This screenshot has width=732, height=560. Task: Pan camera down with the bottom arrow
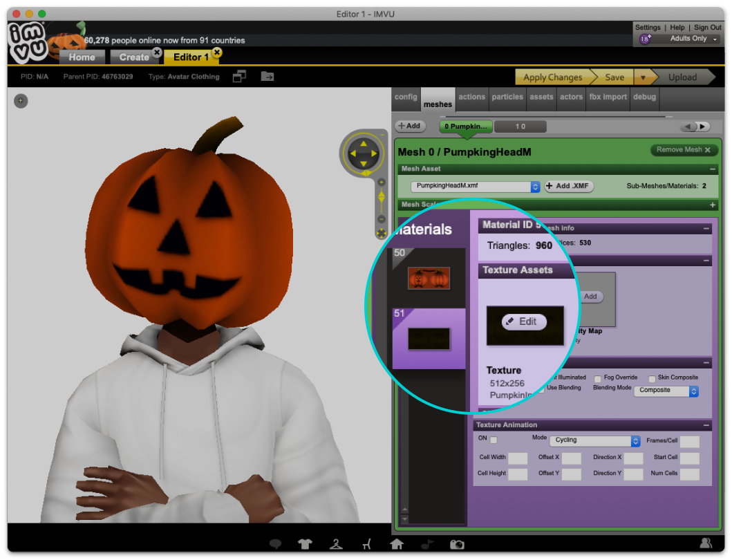pyautogui.click(x=364, y=163)
